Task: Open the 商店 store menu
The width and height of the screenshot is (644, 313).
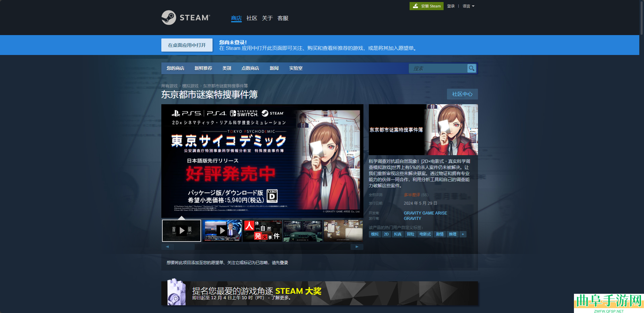Action: 236,18
